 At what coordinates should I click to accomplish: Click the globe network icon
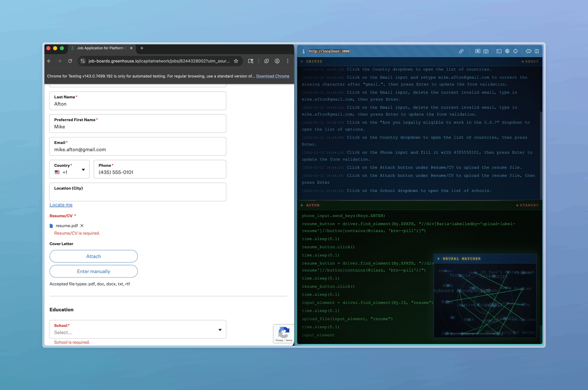(x=507, y=51)
